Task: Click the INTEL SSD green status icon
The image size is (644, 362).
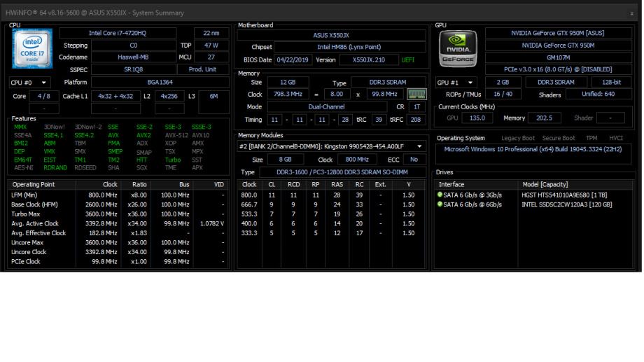Action: click(440, 204)
